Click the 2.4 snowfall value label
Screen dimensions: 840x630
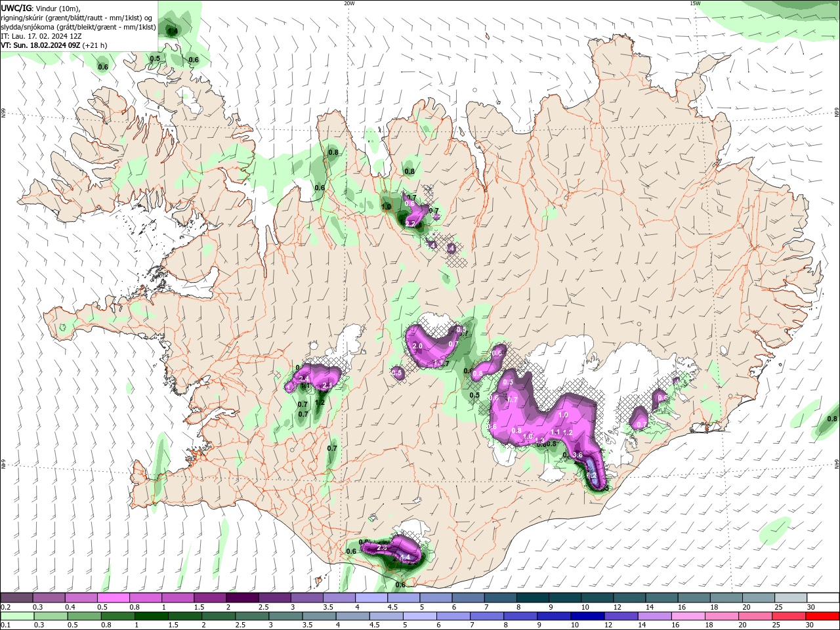(x=304, y=379)
